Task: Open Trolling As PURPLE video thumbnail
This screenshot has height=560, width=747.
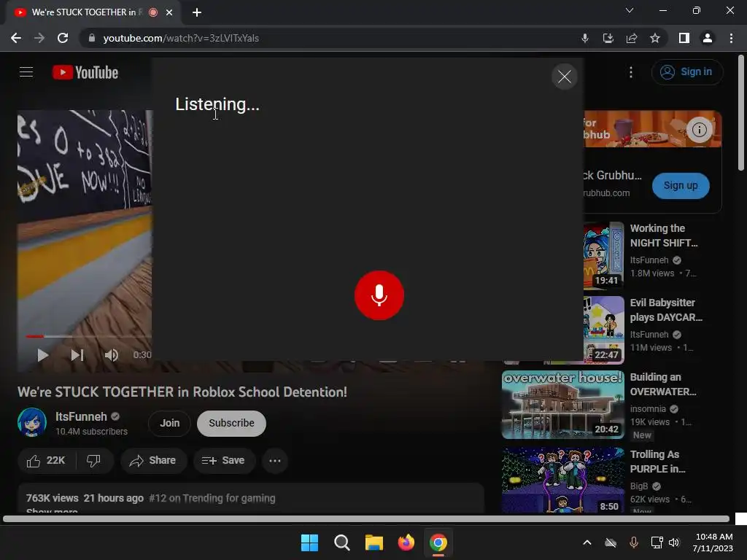Action: [563, 480]
